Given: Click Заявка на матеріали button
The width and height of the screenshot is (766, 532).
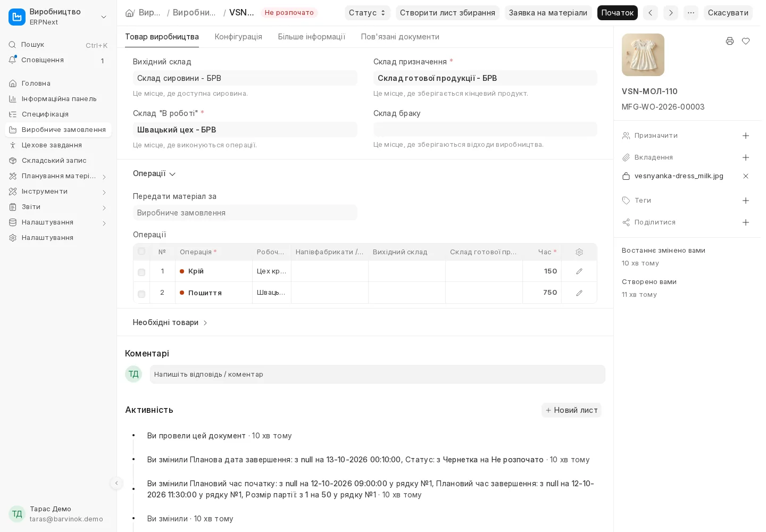Looking at the screenshot, I should tap(548, 13).
